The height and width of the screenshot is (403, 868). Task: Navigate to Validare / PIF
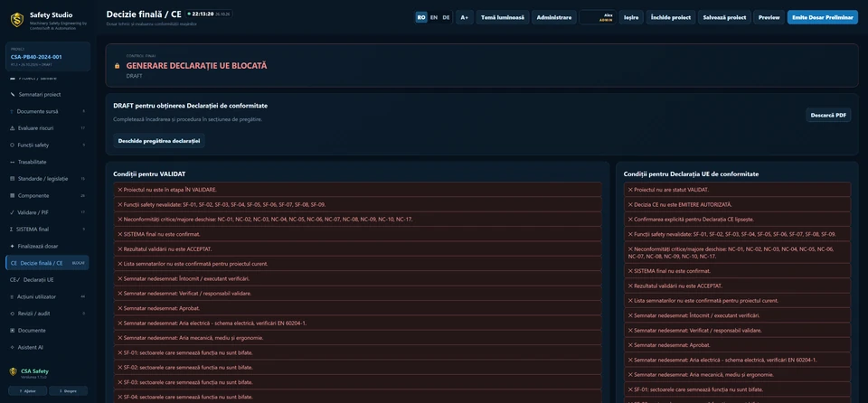pos(48,212)
